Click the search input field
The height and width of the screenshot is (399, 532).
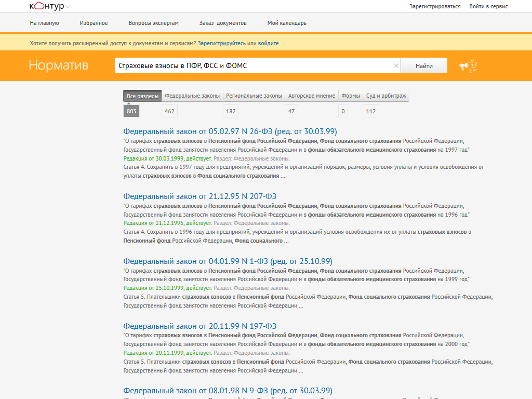point(255,65)
